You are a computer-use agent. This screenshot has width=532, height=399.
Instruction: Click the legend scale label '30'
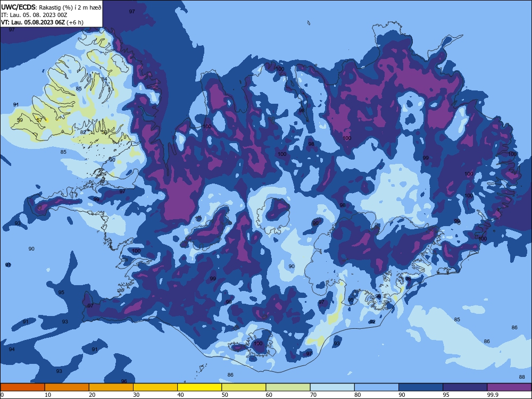pos(136,395)
